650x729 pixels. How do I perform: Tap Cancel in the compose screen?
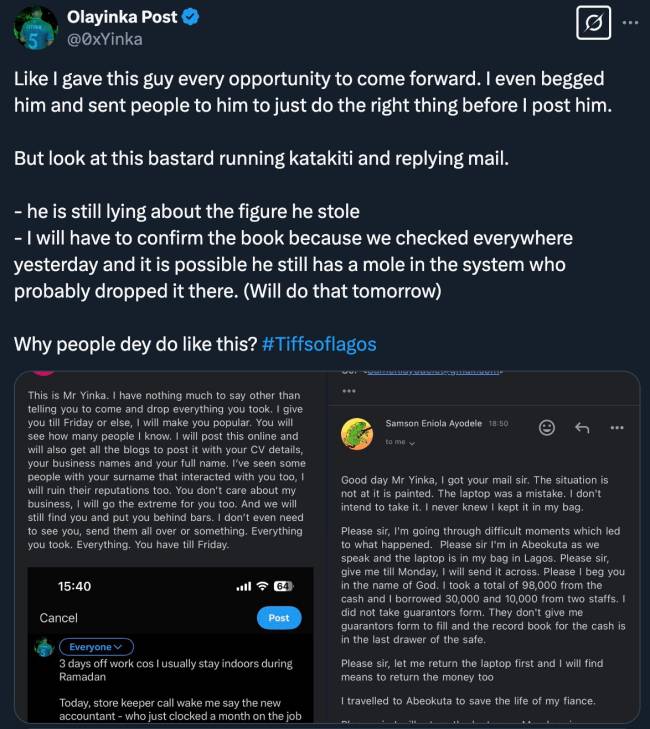58,618
